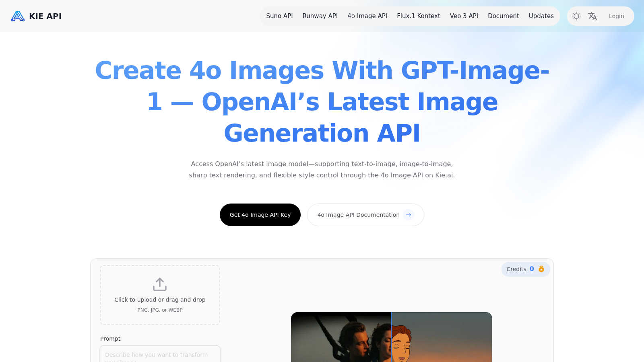
Task: Click the Credits 0 badge
Action: pyautogui.click(x=525, y=269)
